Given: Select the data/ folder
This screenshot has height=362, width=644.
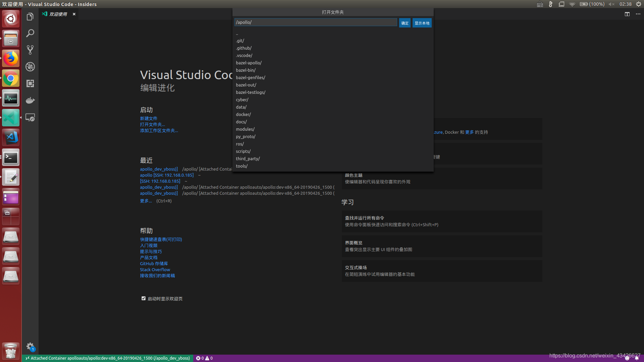Looking at the screenshot, I should tap(333, 107).
